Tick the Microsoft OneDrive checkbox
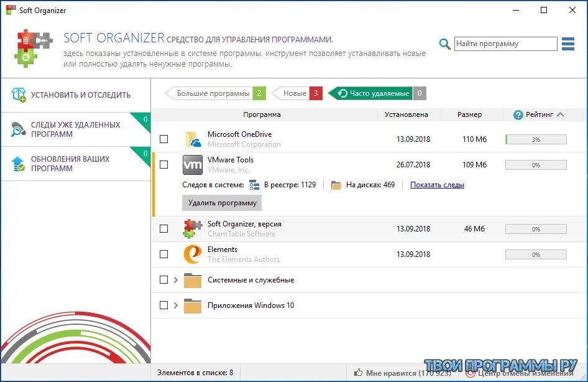Screen dimensions: 588x382 pos(164,139)
